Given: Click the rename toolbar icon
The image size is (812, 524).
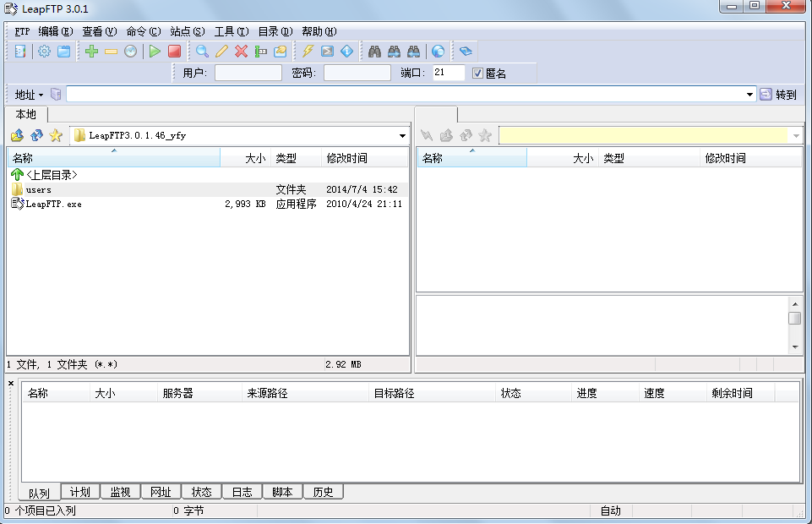Looking at the screenshot, I should (x=260, y=52).
